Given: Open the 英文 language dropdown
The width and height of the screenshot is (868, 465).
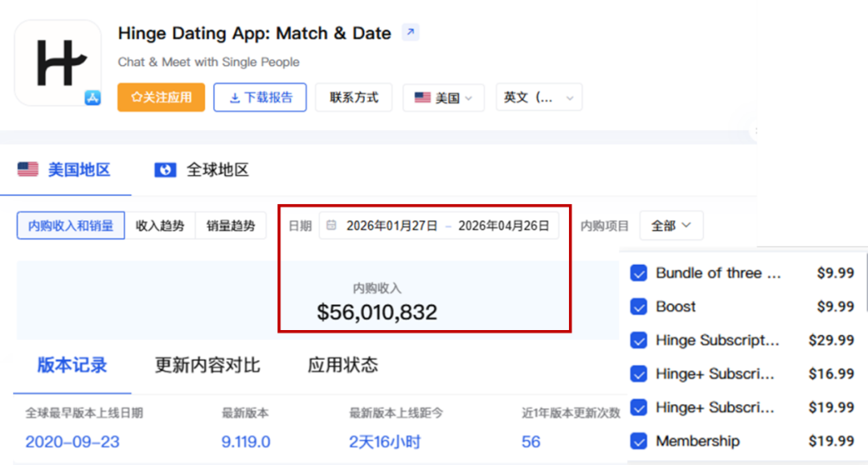Looking at the screenshot, I should pos(538,97).
